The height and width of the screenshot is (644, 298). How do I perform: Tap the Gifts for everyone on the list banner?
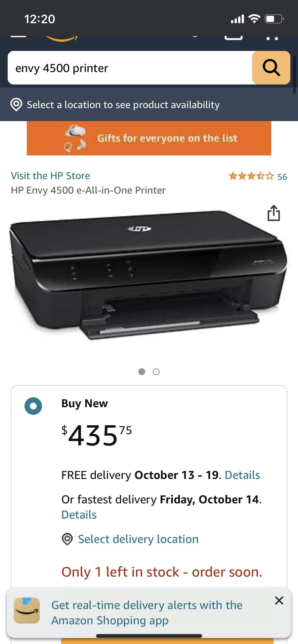click(x=149, y=138)
